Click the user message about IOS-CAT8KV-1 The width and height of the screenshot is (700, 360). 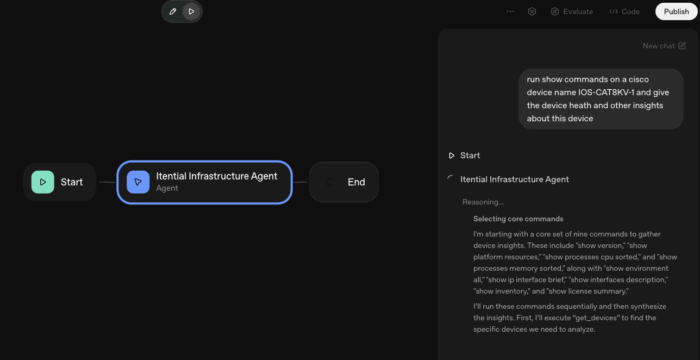601,99
